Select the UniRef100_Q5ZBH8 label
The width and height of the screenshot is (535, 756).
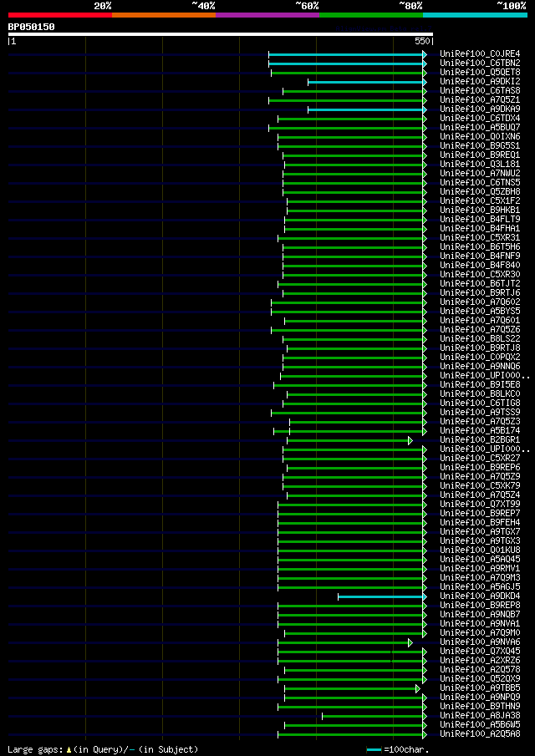pyautogui.click(x=480, y=191)
